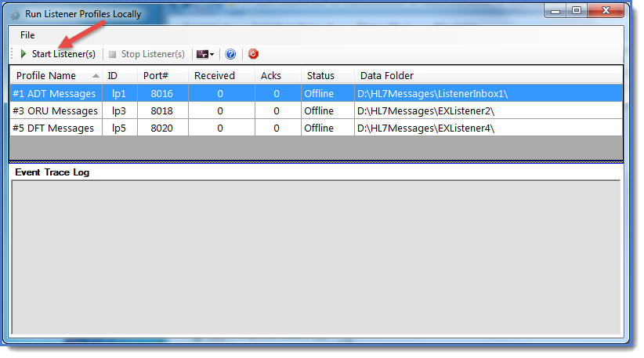
Task: Click the lp1 ID cell
Action: tap(119, 93)
